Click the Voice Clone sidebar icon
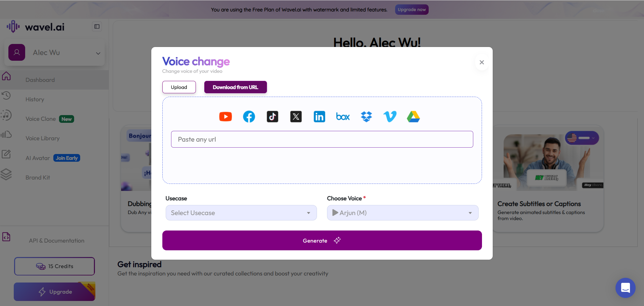The height and width of the screenshot is (306, 644). tap(6, 115)
